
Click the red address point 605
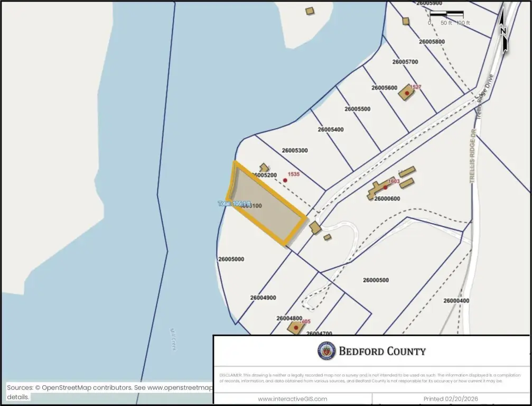coord(296,328)
